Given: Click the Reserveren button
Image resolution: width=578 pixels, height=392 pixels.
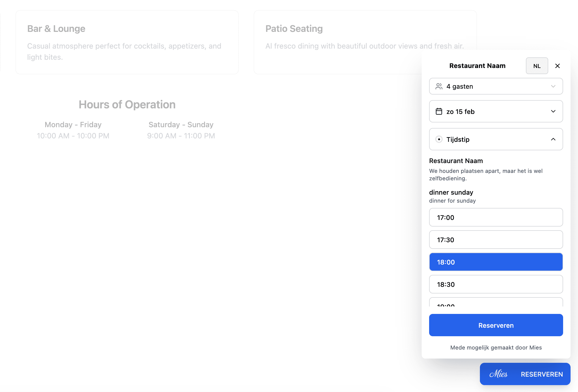Looking at the screenshot, I should (x=496, y=325).
